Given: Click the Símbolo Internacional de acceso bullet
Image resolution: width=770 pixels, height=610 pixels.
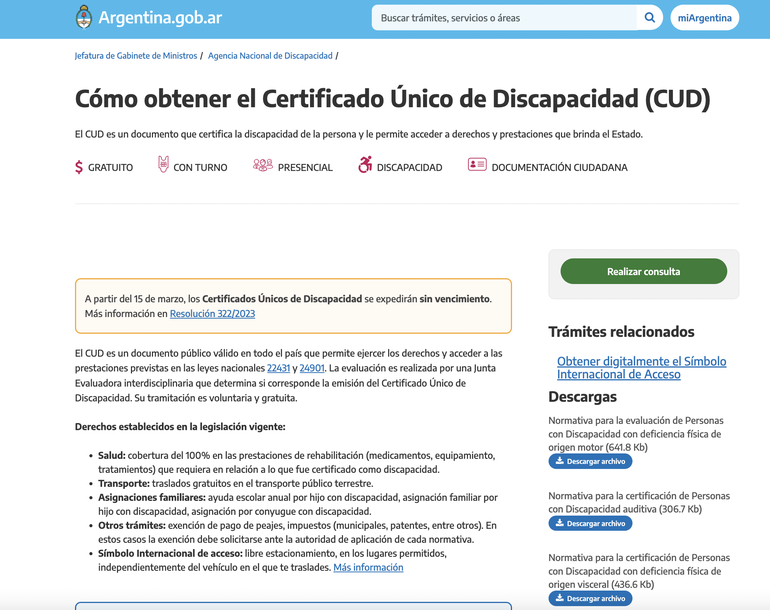Looking at the screenshot, I should pyautogui.click(x=273, y=560).
